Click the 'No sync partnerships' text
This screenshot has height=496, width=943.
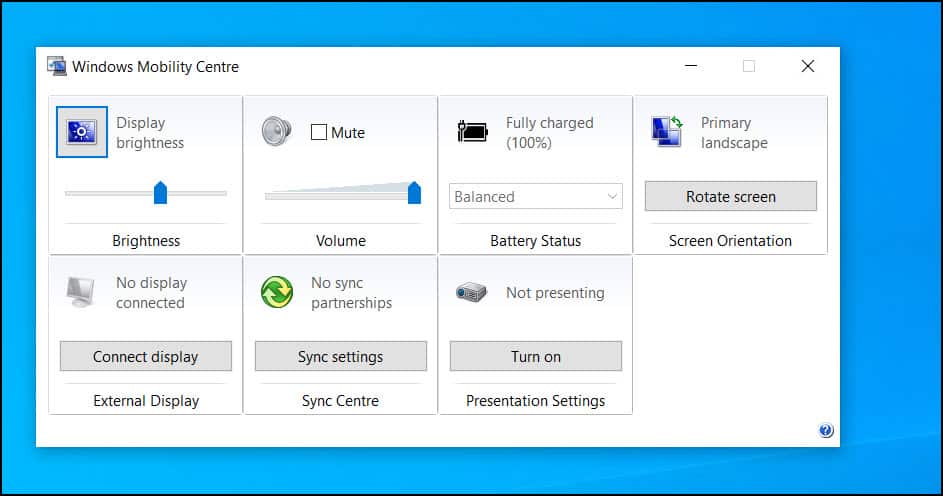(351, 293)
